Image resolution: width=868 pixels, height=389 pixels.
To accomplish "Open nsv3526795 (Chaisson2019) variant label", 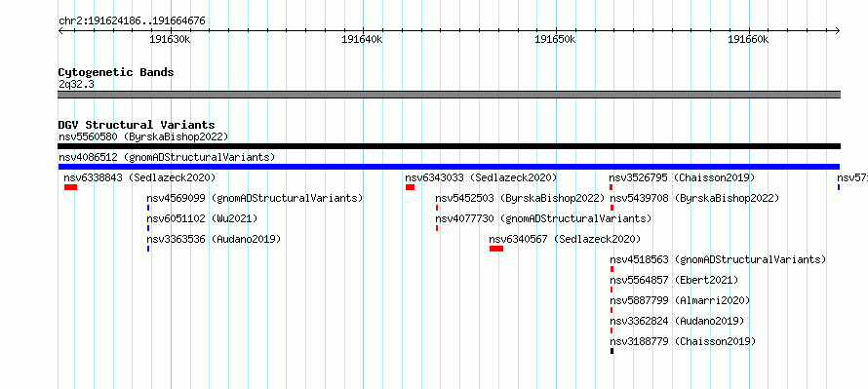I will tap(682, 177).
